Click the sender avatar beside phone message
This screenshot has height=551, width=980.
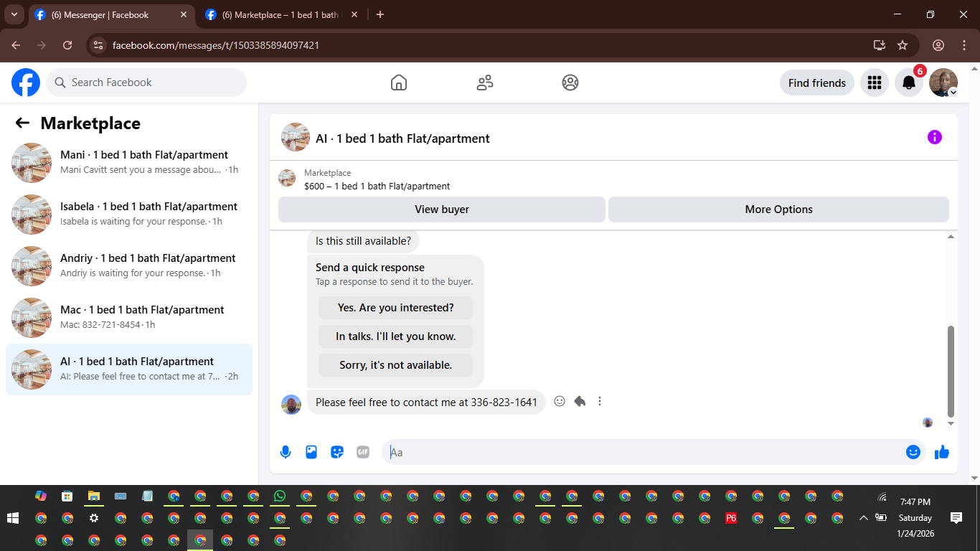(x=291, y=404)
